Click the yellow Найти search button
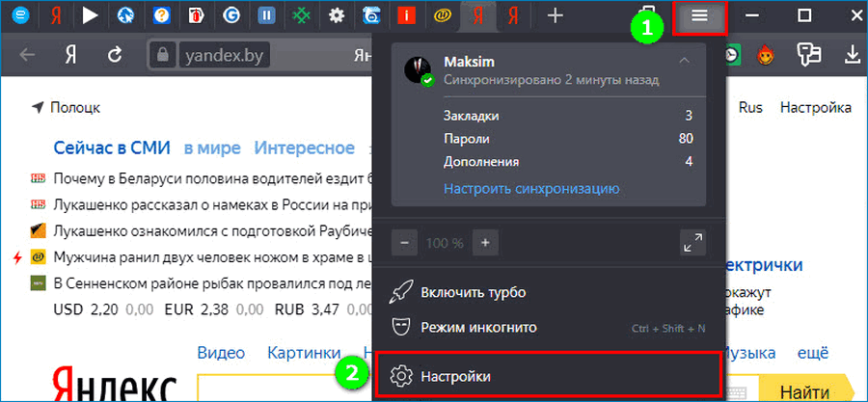This screenshot has height=402, width=868. (807, 390)
